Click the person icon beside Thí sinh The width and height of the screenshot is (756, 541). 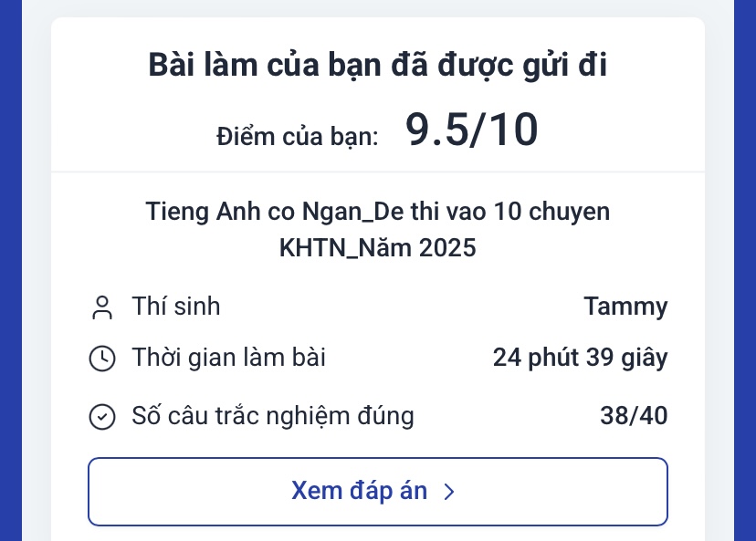pos(101,307)
